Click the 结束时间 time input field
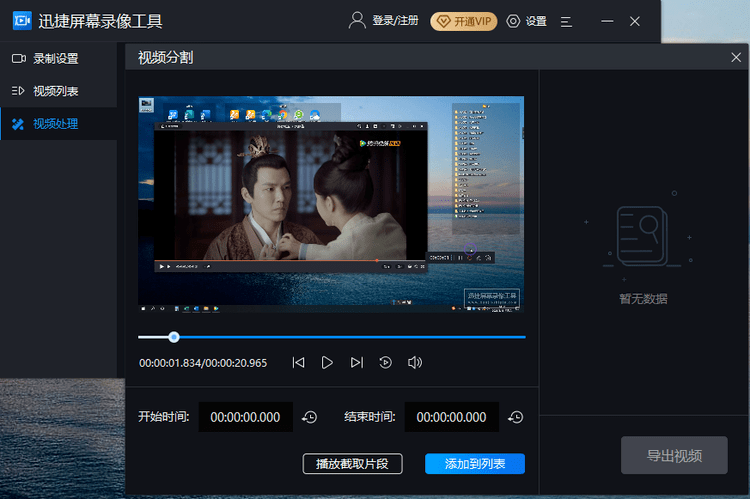 click(x=452, y=417)
